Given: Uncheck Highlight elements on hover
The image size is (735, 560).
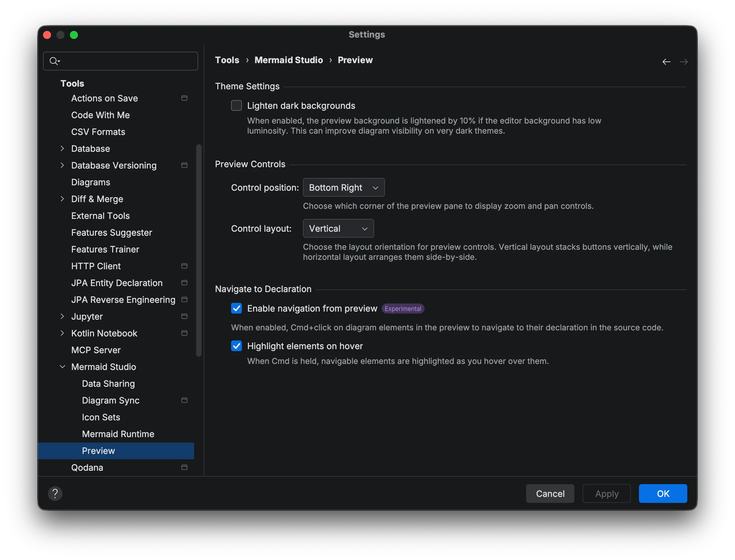Looking at the screenshot, I should pos(236,346).
